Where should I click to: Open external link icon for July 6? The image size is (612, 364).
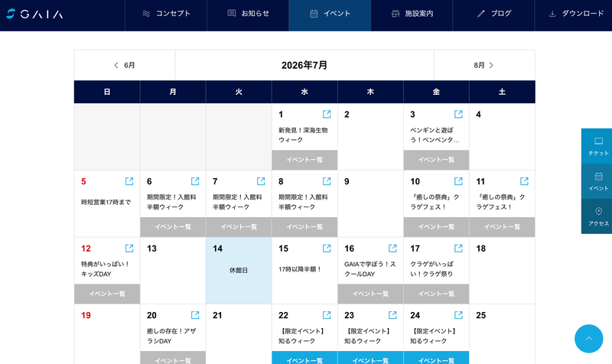point(195,181)
